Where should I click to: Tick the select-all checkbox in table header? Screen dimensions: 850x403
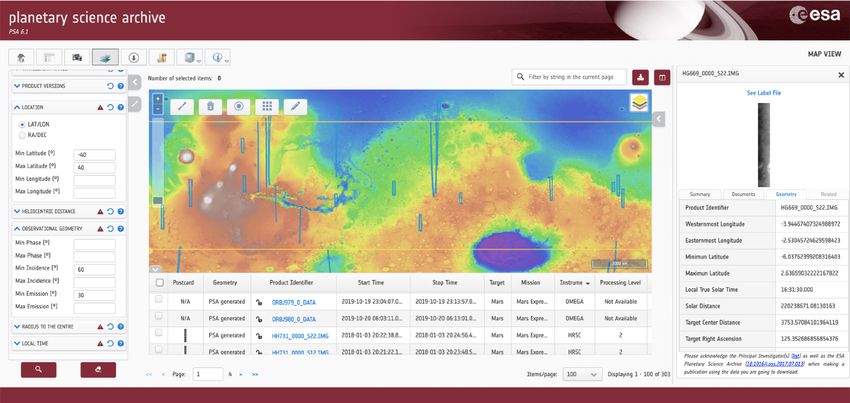(159, 283)
